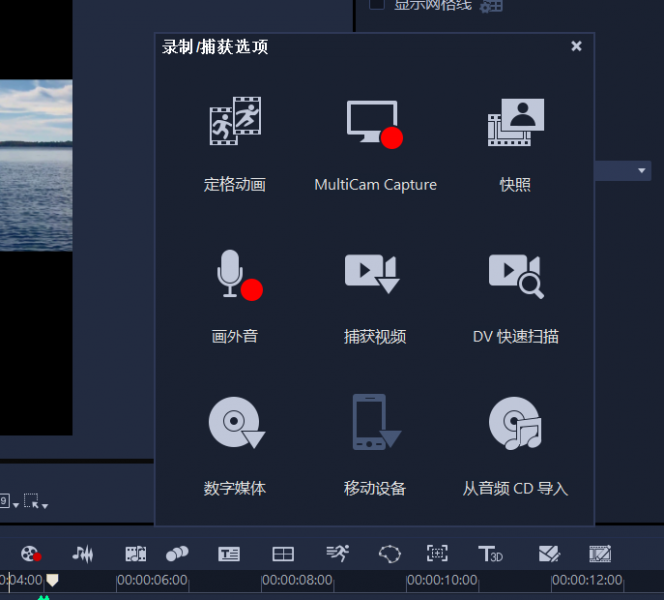This screenshot has height=600, width=664.
Task: Click the record/capture options toolbar icon
Action: click(x=31, y=553)
